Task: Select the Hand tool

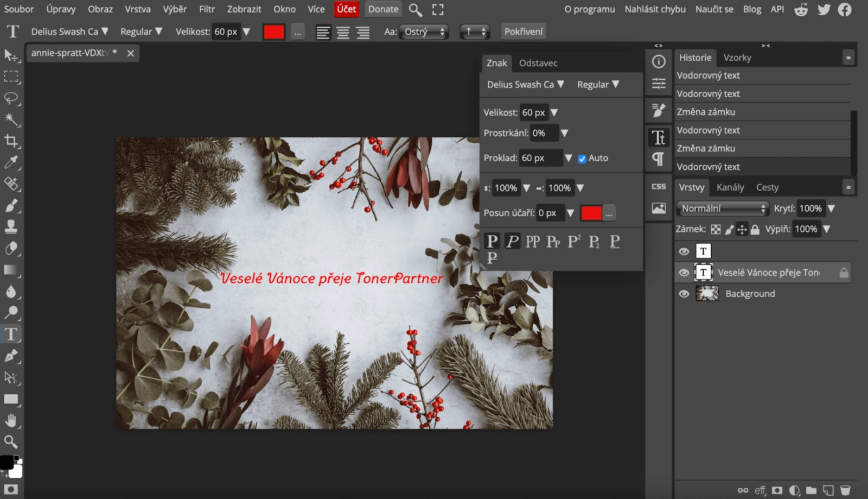Action: [11, 420]
